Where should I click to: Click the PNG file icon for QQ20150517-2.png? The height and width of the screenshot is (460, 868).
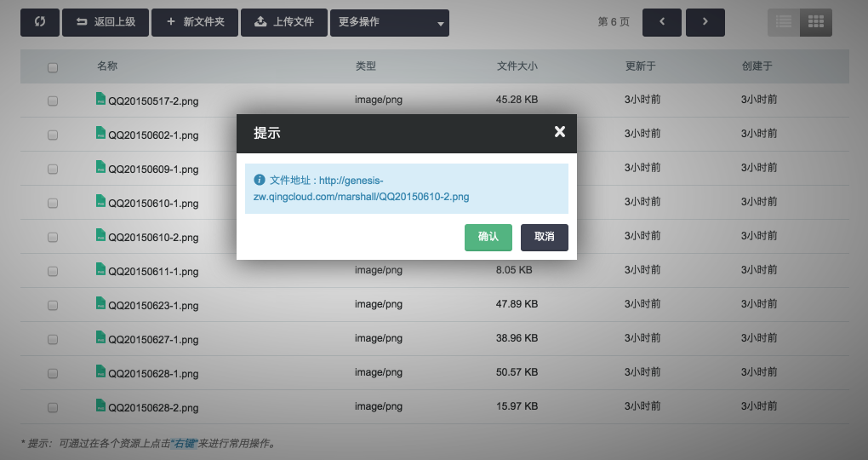point(100,99)
